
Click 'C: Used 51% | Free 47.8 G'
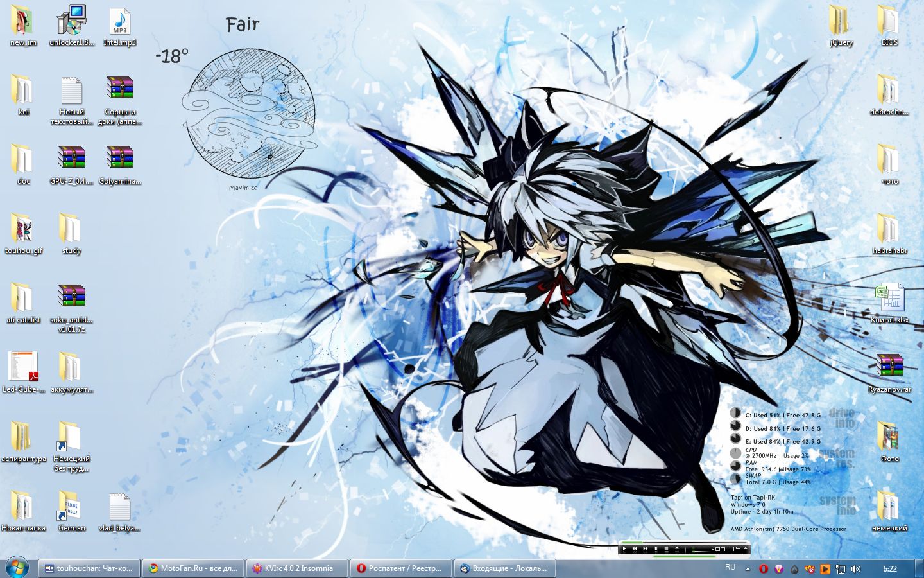pos(782,416)
